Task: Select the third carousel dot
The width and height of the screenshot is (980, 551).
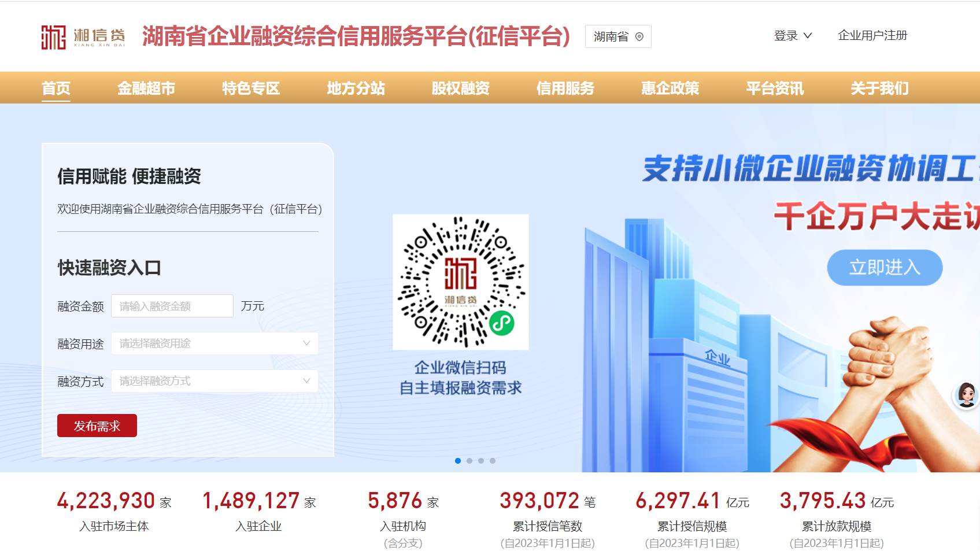Action: (481, 461)
